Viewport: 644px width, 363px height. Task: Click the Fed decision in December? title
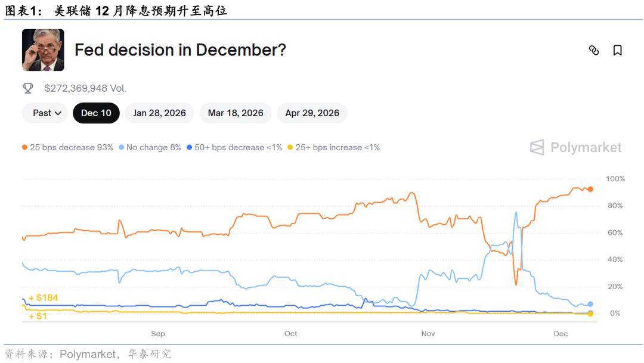180,50
